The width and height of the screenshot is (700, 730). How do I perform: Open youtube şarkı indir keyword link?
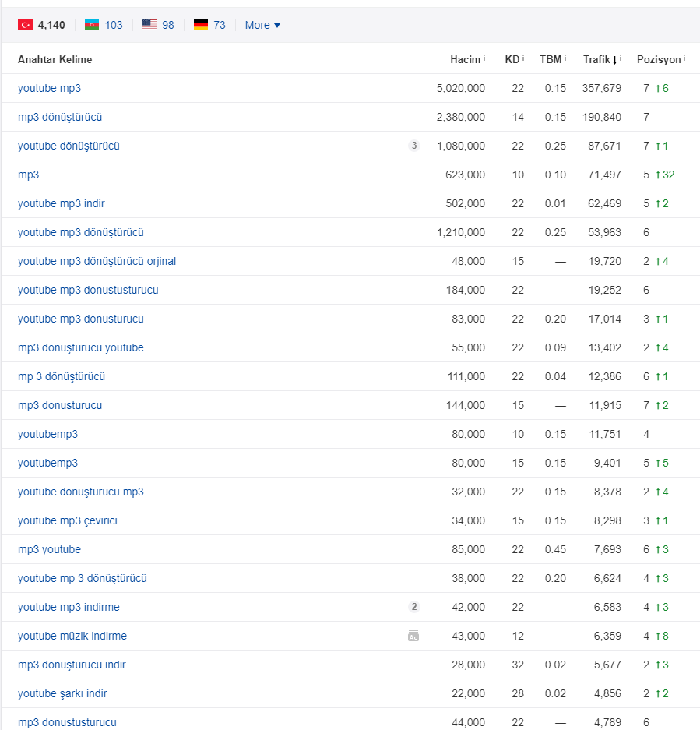62,693
